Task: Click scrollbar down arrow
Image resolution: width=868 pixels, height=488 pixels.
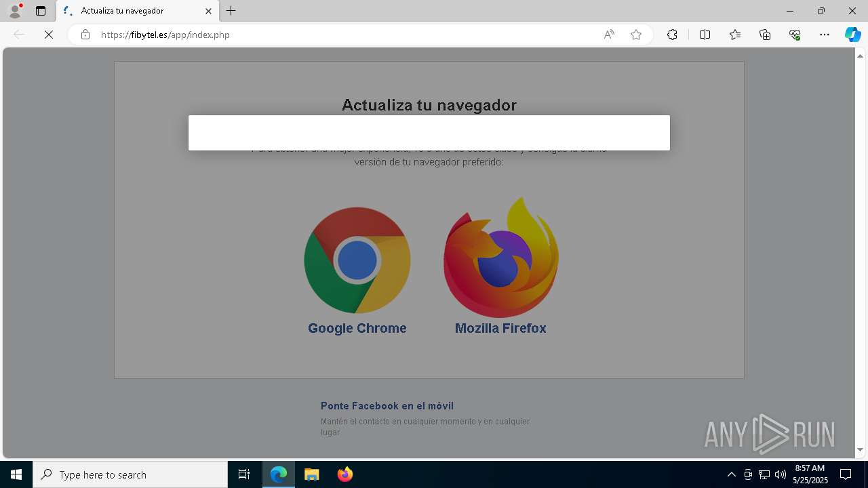Action: tap(861, 449)
